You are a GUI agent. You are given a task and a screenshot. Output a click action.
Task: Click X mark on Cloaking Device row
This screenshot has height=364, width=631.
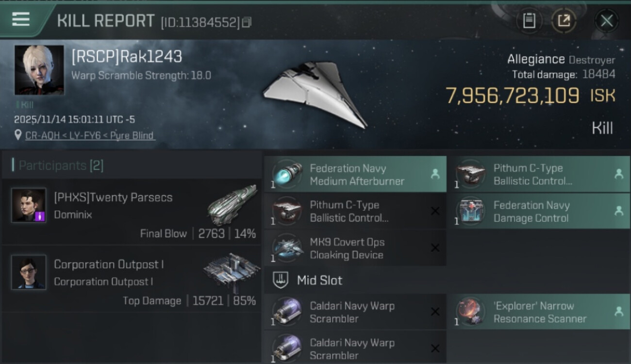(435, 248)
